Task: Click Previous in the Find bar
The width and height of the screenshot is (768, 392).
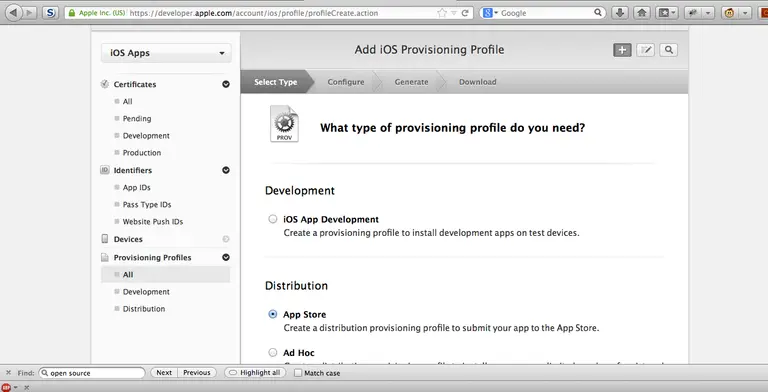Action: pos(197,373)
